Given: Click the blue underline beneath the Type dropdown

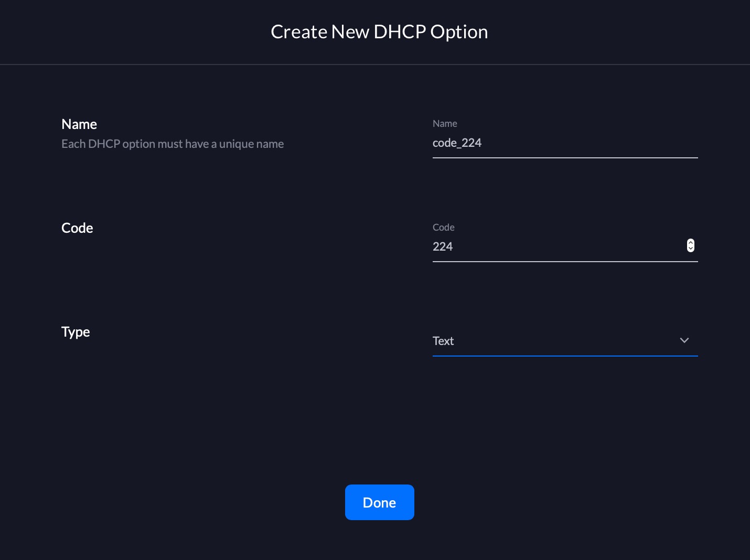Looking at the screenshot, I should pos(565,356).
